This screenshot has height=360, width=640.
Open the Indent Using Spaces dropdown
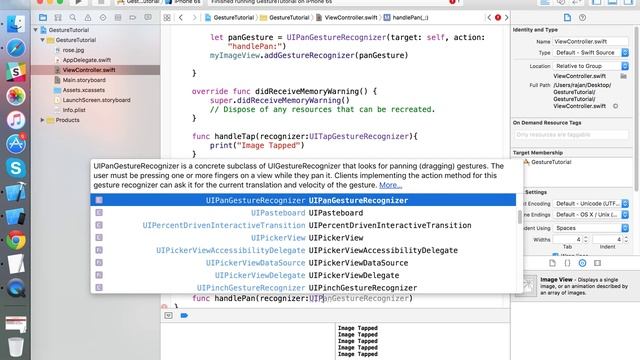pyautogui.click(x=591, y=228)
